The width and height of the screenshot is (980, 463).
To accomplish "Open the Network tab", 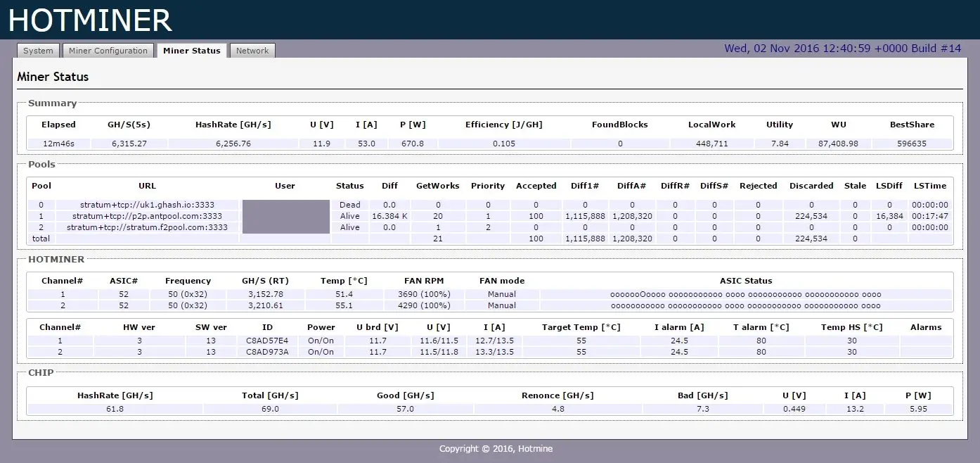I will [252, 51].
